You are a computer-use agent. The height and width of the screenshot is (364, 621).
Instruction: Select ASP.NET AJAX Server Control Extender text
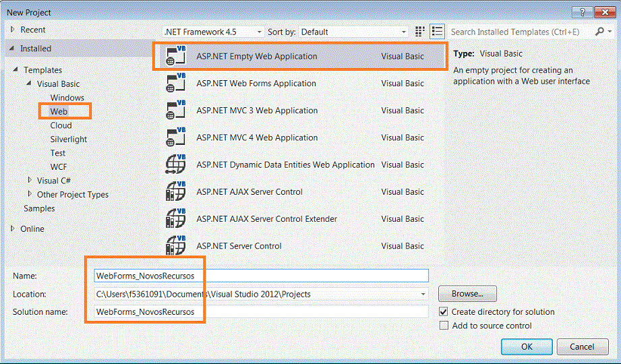point(267,218)
